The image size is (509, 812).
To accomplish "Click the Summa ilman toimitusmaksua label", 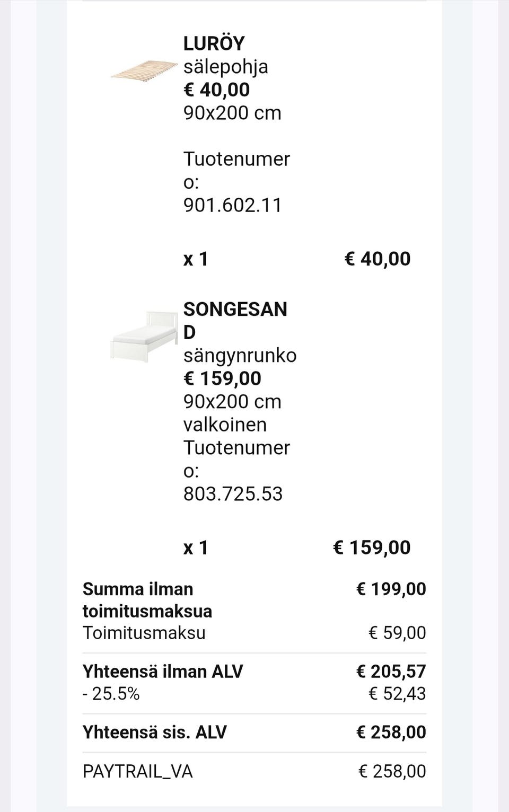I will (147, 600).
